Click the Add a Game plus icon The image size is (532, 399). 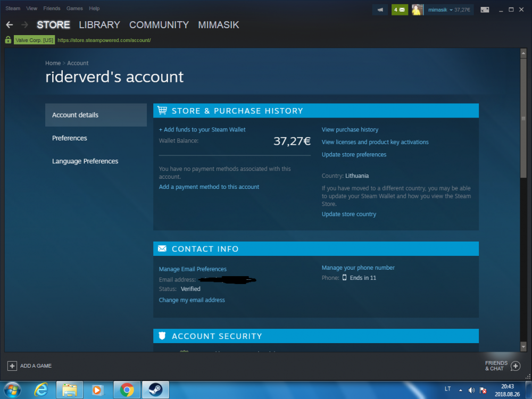12,366
